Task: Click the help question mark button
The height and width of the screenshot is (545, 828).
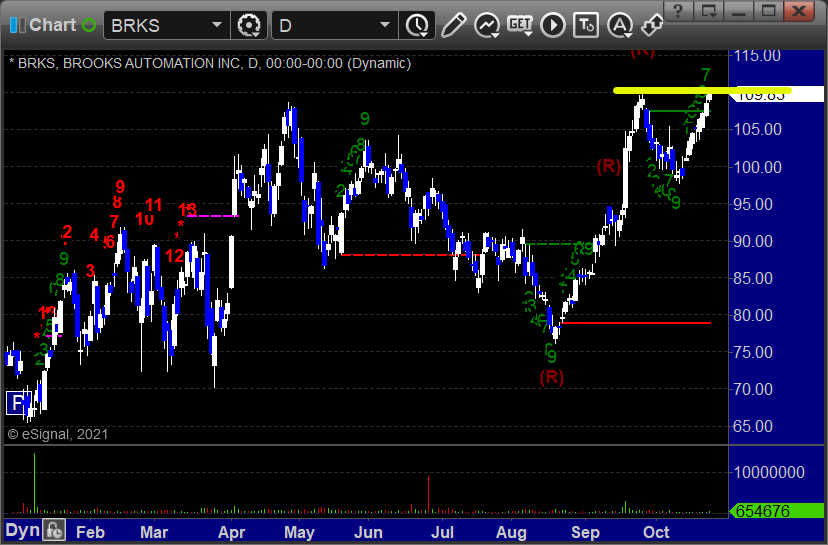Action: click(679, 11)
